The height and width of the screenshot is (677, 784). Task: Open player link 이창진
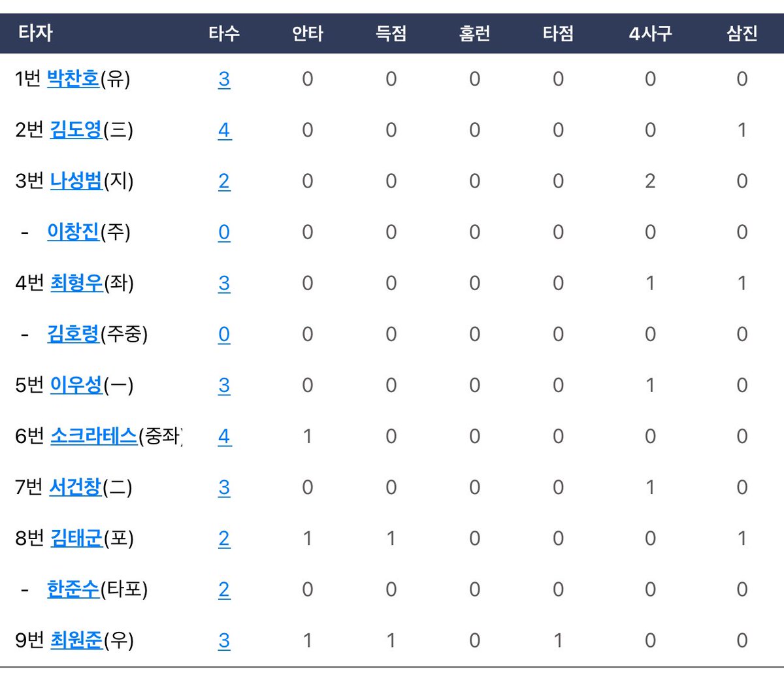(x=73, y=232)
